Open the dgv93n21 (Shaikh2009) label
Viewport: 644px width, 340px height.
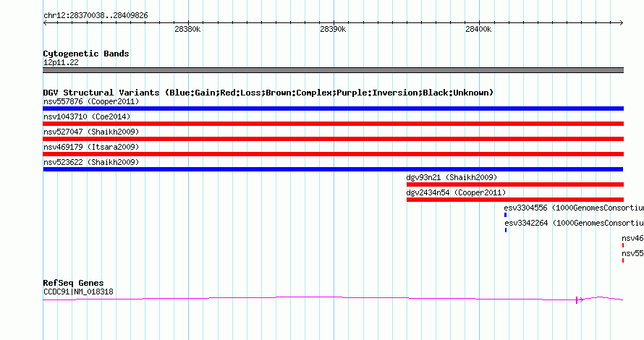[452, 177]
